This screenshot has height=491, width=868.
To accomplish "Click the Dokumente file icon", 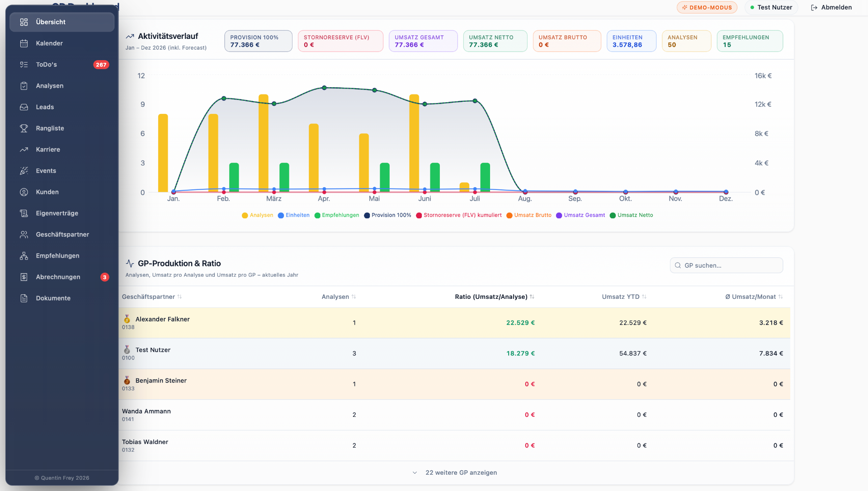I will point(24,298).
